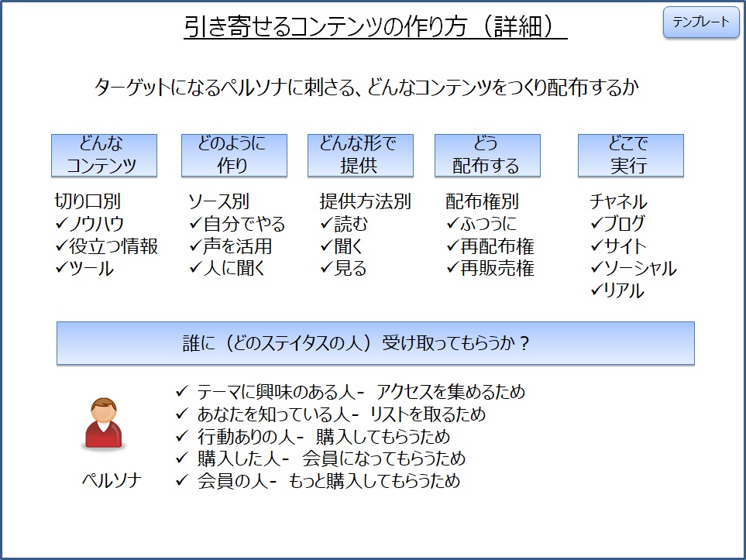Click the line テーマに興味のある人
Image resolution: width=746 pixels, height=560 pixels.
(x=350, y=392)
